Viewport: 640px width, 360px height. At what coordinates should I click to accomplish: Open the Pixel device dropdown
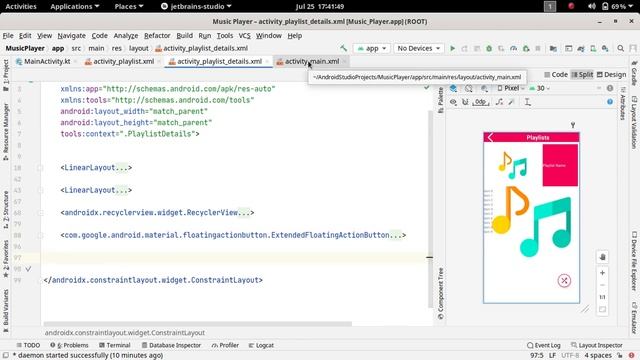click(511, 88)
